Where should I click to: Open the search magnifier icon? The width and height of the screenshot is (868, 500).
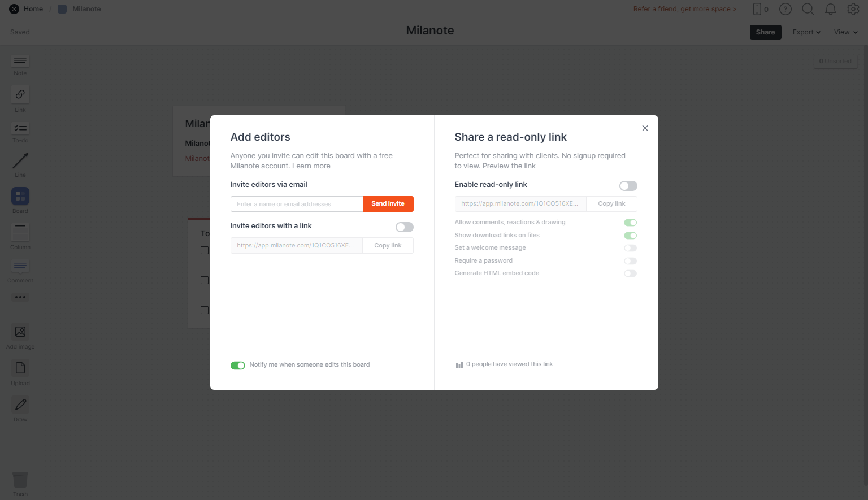pyautogui.click(x=808, y=9)
